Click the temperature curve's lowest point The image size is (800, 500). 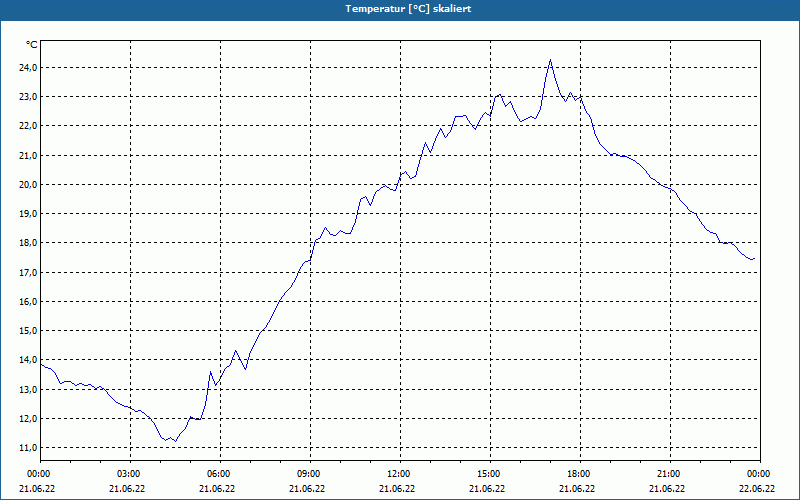[x=175, y=441]
